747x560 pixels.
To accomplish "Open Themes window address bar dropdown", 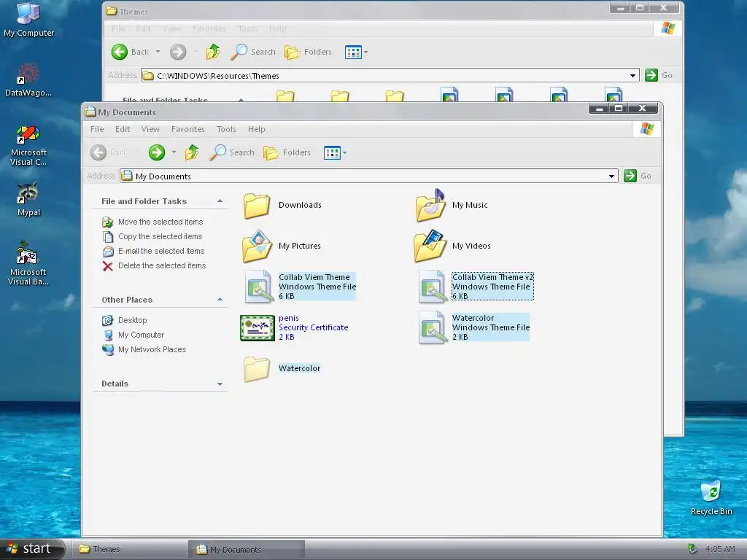I will click(632, 76).
